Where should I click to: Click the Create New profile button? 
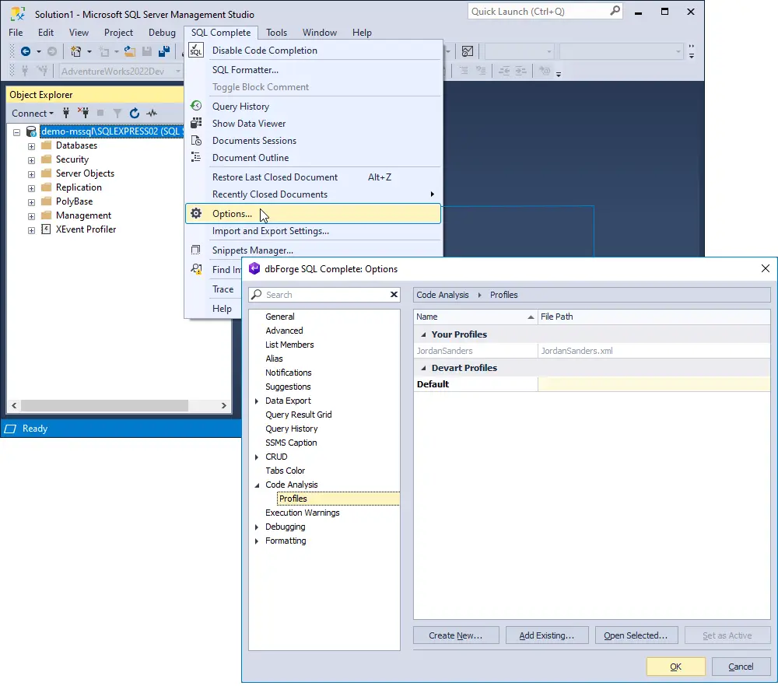tap(455, 635)
